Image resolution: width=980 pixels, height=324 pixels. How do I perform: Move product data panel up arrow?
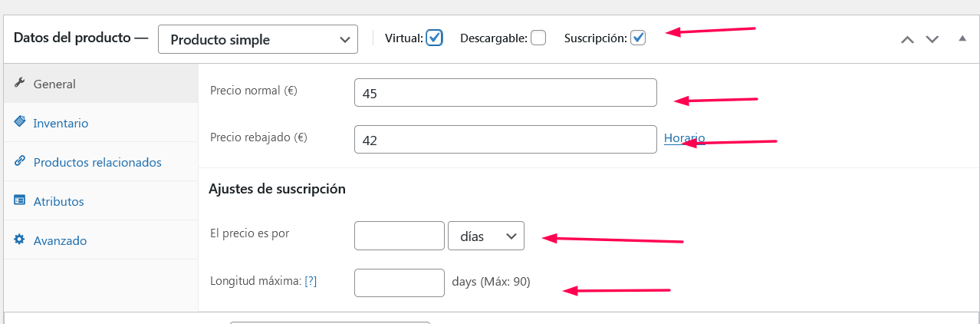point(907,39)
